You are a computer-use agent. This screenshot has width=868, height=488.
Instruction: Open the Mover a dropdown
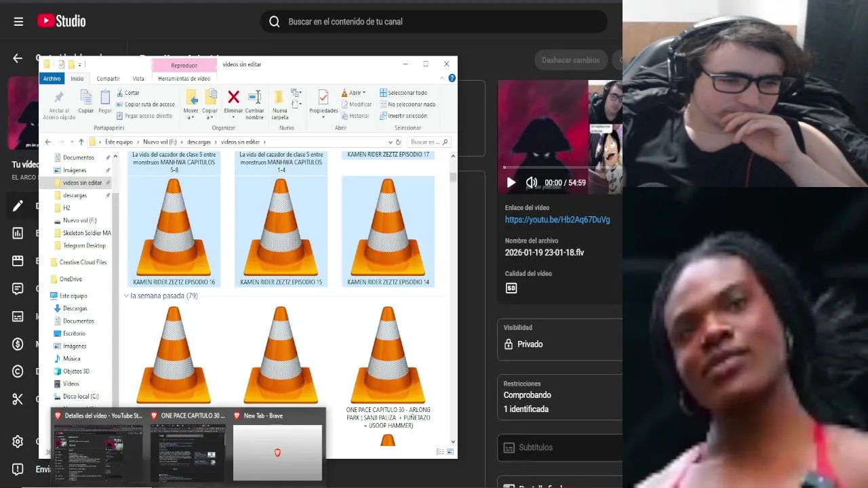[191, 105]
